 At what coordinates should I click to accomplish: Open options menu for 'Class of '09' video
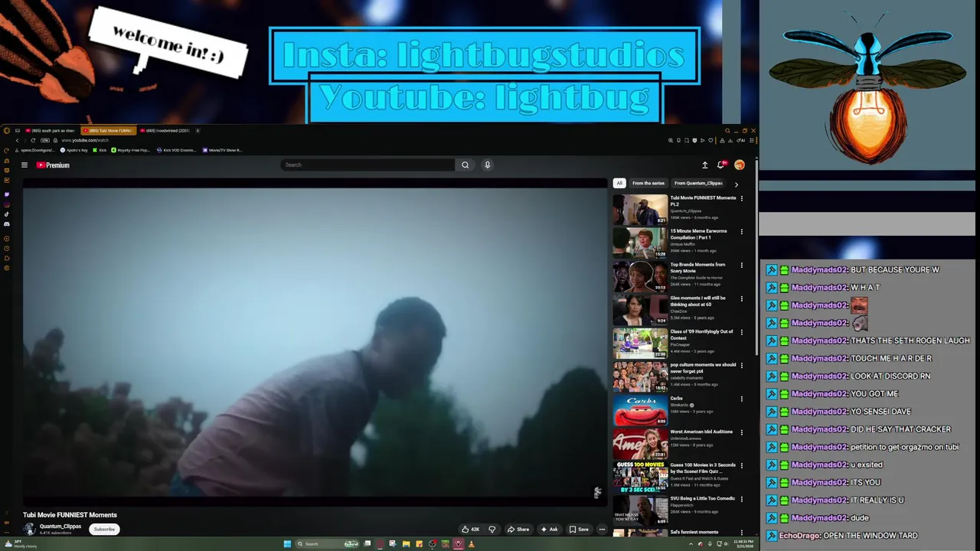tap(741, 332)
